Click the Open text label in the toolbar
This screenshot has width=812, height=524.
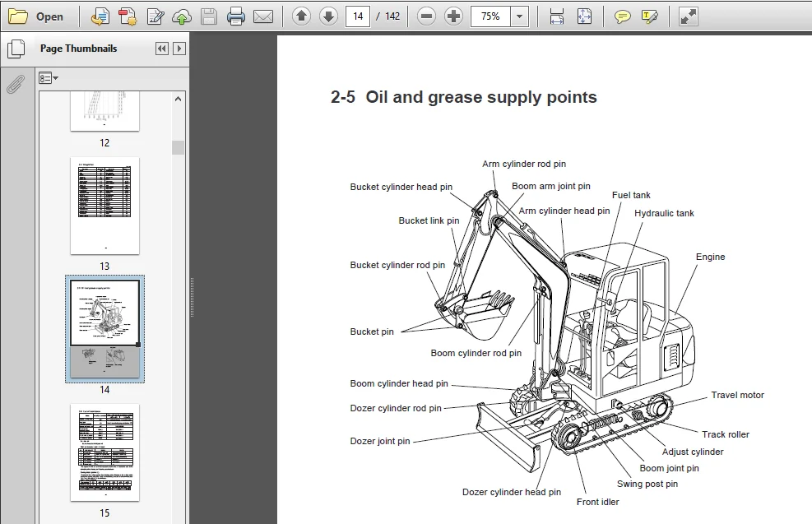click(x=49, y=16)
